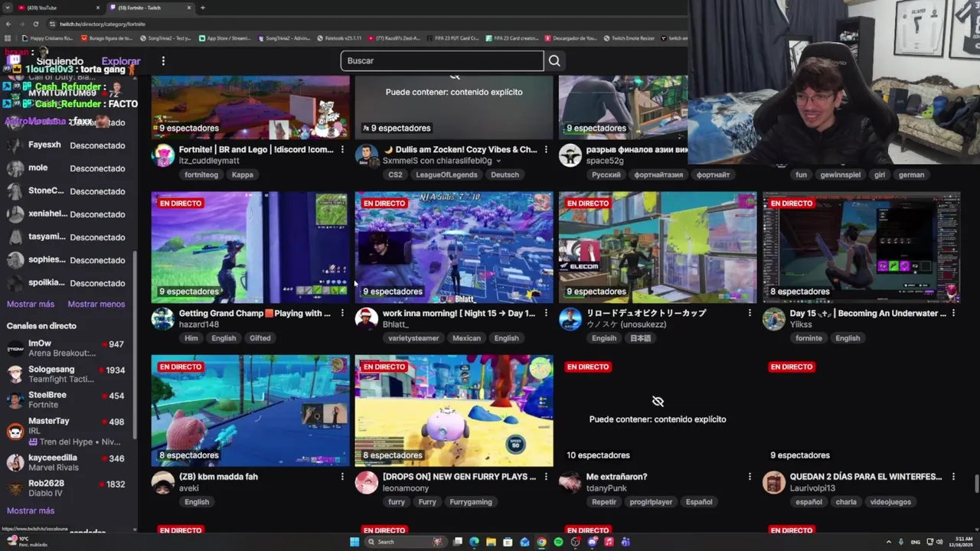The width and height of the screenshot is (980, 551).
Task: Click leonamoony channel avatar
Action: (367, 482)
